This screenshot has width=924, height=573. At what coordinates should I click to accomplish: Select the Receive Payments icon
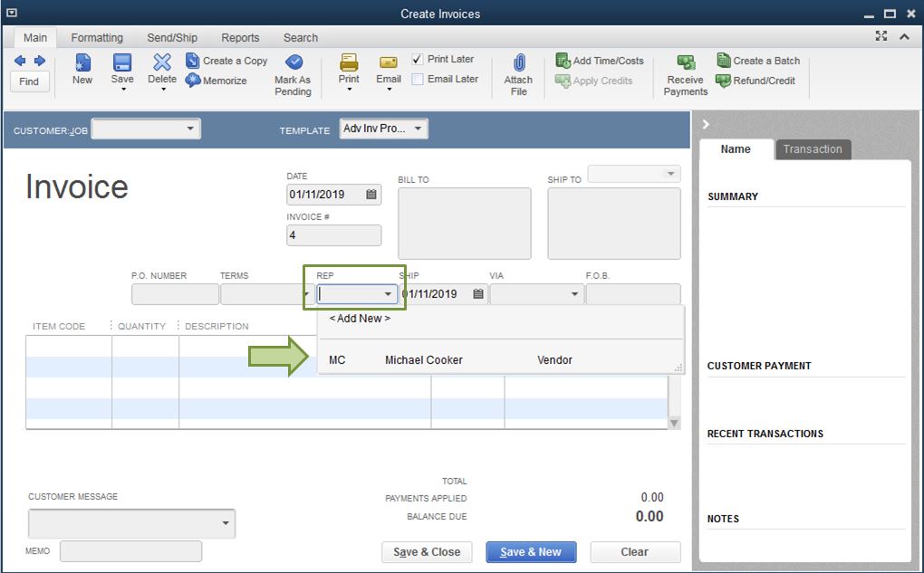[x=684, y=71]
